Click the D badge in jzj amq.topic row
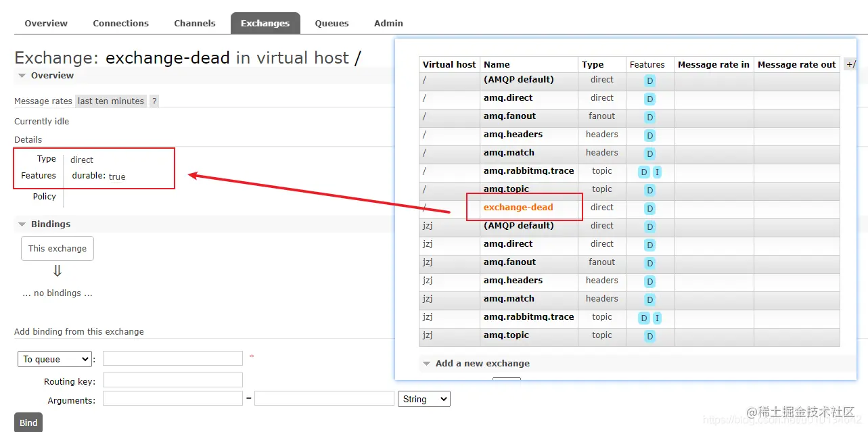Viewport: 868px width, 432px height. click(649, 336)
